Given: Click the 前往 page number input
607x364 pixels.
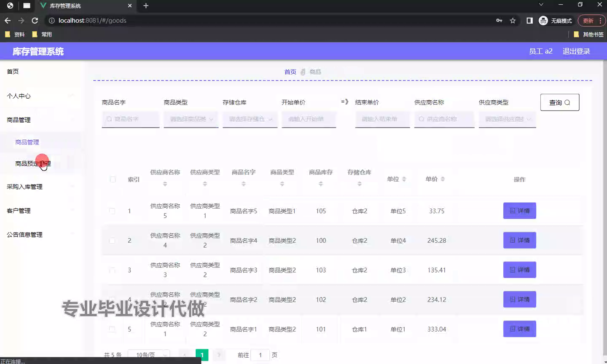Looking at the screenshot, I should pos(261,355).
